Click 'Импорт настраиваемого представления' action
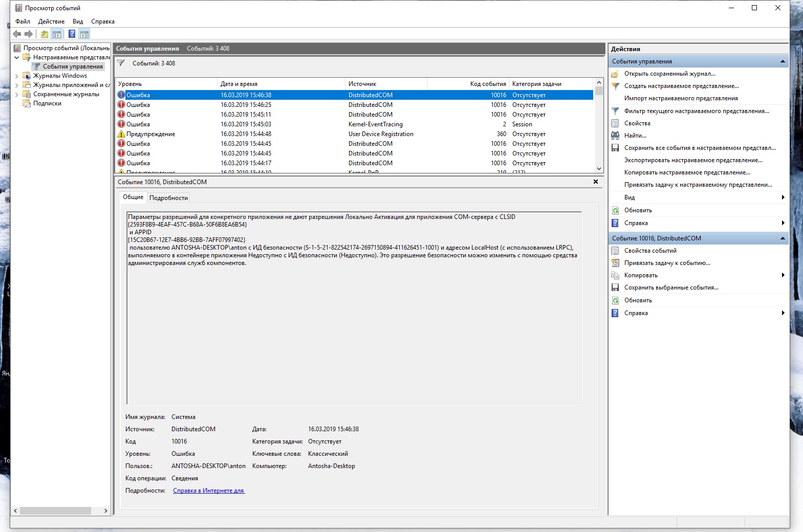Image resolution: width=803 pixels, height=532 pixels. click(681, 98)
